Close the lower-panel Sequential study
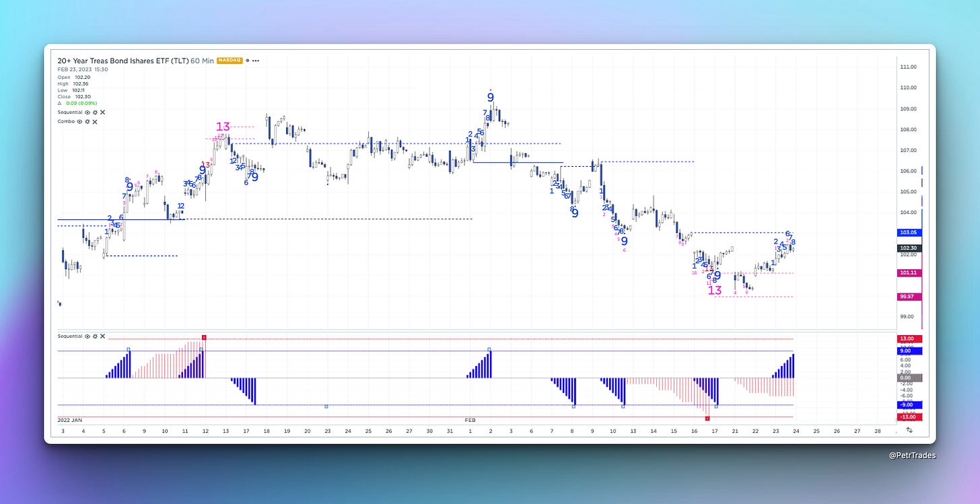Image resolution: width=980 pixels, height=504 pixels. tap(102, 336)
